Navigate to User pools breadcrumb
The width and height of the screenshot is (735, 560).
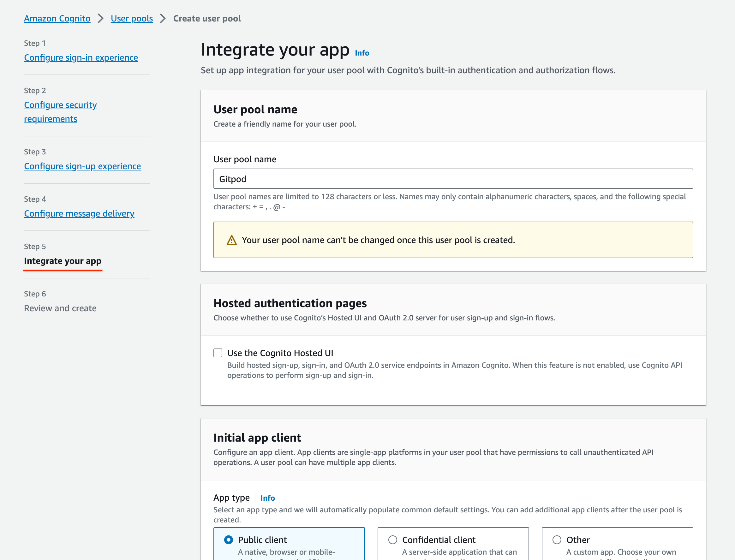pyautogui.click(x=132, y=18)
